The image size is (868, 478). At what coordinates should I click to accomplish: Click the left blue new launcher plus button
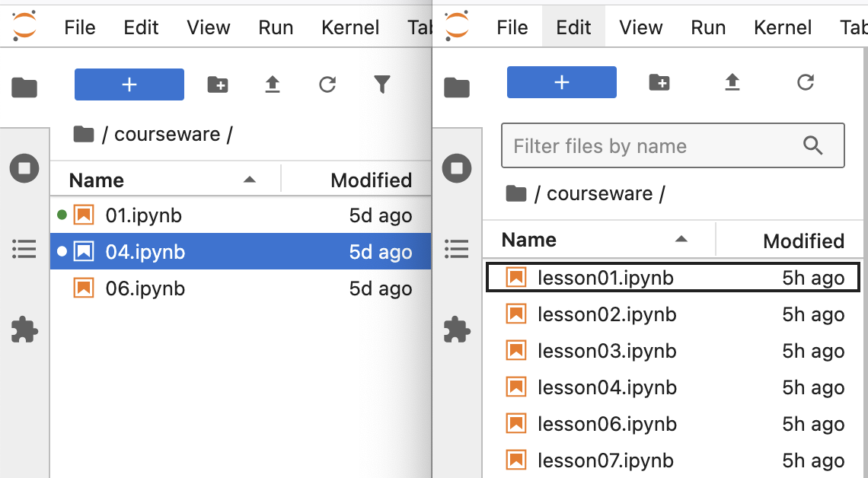pos(129,84)
